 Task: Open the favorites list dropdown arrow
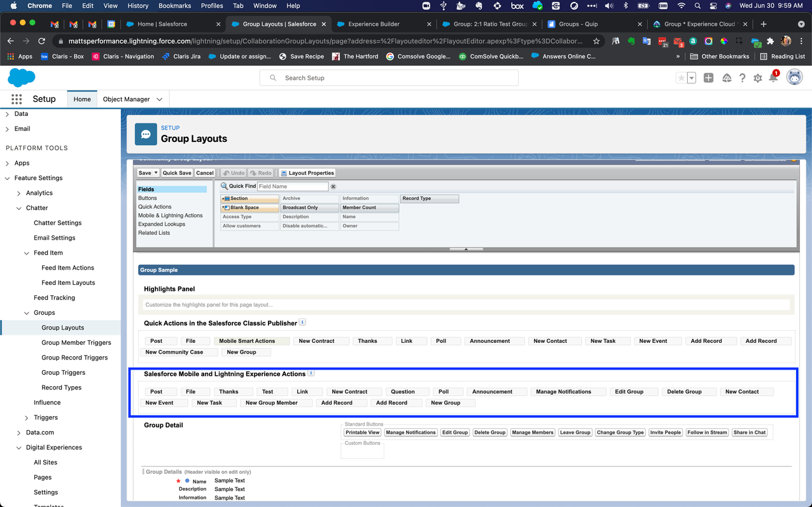coord(691,78)
